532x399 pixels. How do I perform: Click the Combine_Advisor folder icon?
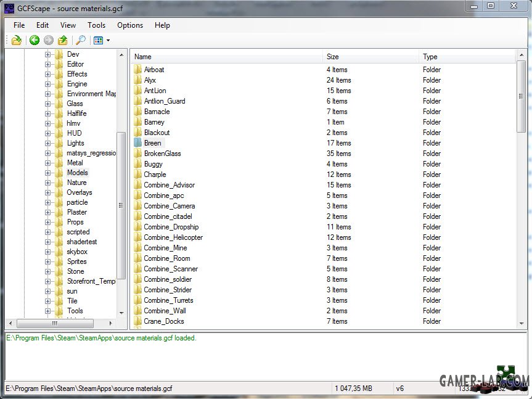coord(137,185)
